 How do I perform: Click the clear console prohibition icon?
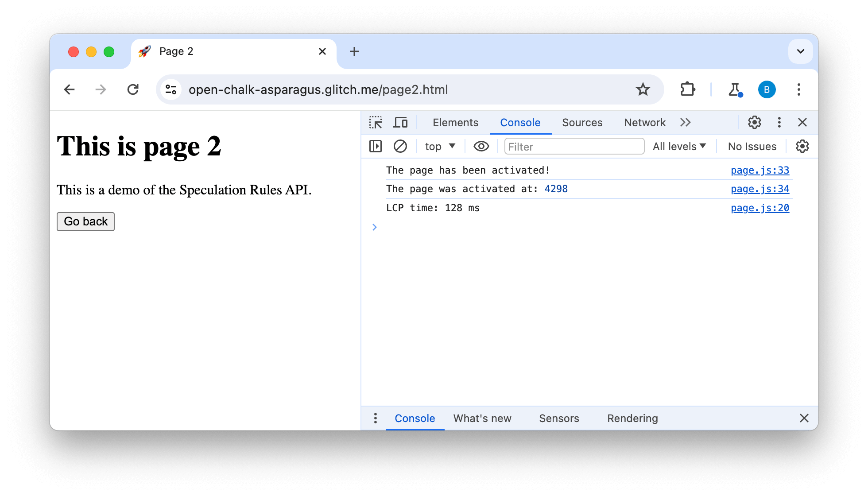coord(400,147)
